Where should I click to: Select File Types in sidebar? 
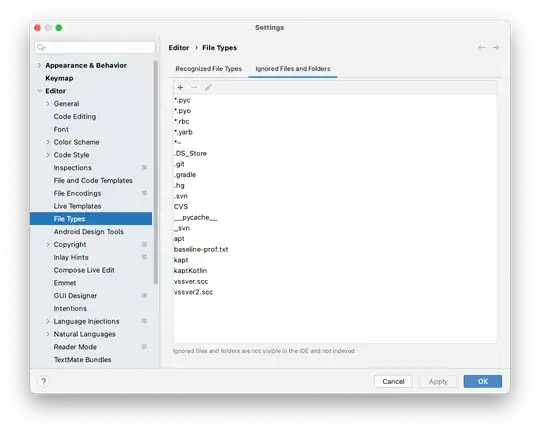point(91,219)
